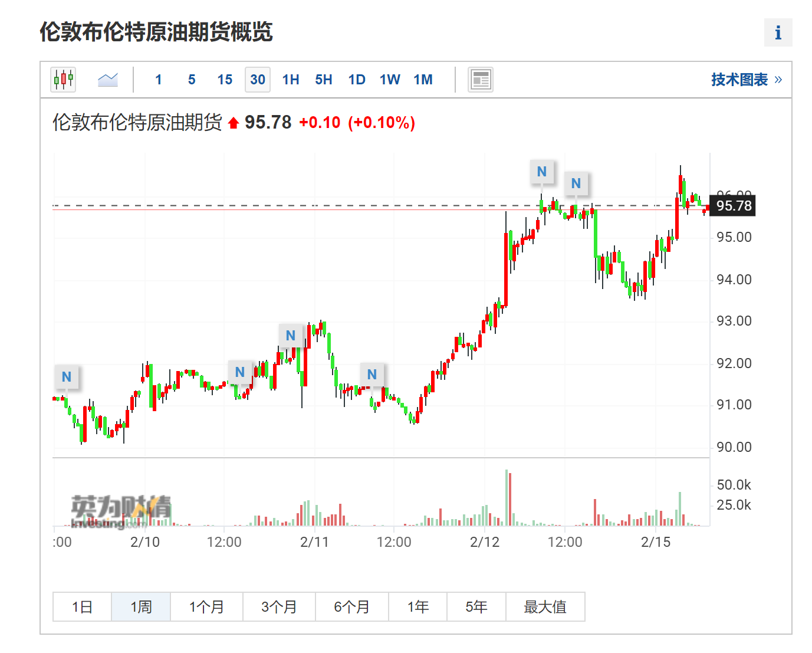Click the black 95.78 current price tag
This screenshot has width=812, height=653.
(x=733, y=206)
